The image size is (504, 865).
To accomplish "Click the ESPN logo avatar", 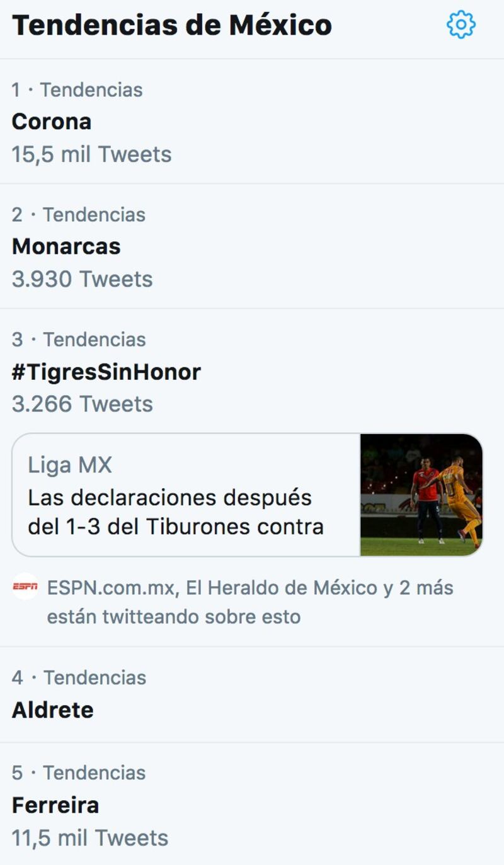I will point(25,587).
